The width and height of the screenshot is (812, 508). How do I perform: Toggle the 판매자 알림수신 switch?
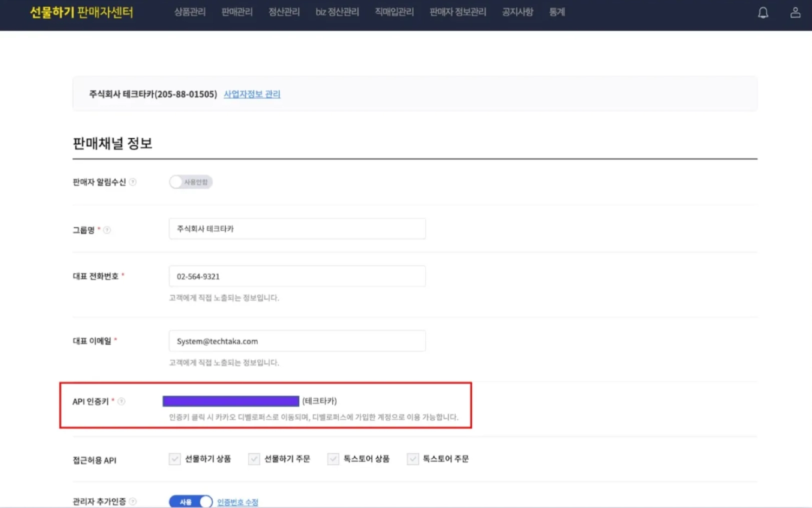(x=191, y=182)
